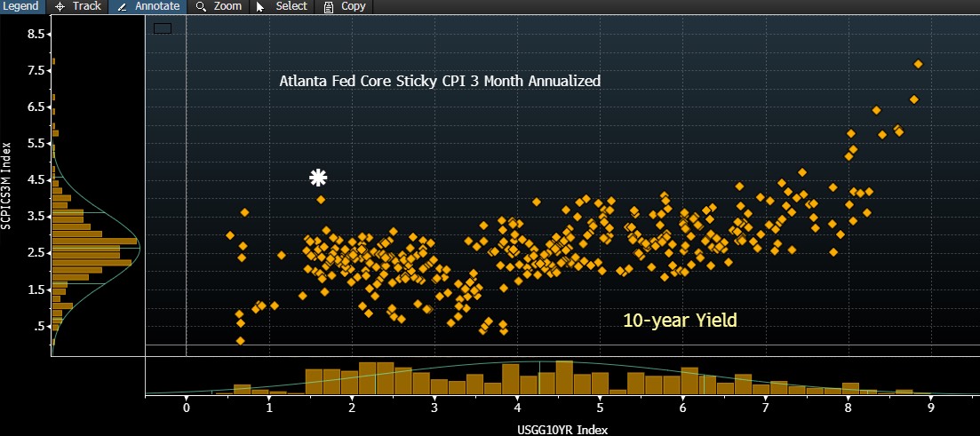Click the Annotate pencil icon
This screenshot has height=436, width=980.
click(x=122, y=6)
